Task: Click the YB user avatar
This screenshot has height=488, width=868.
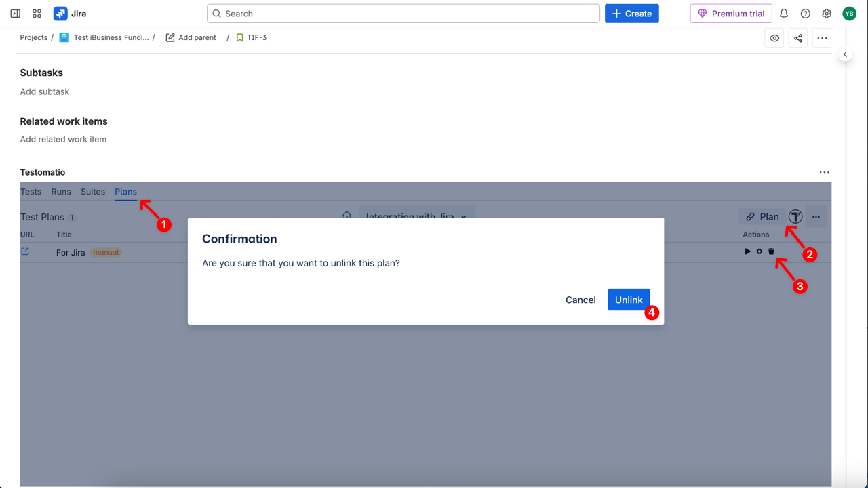Action: pos(849,14)
